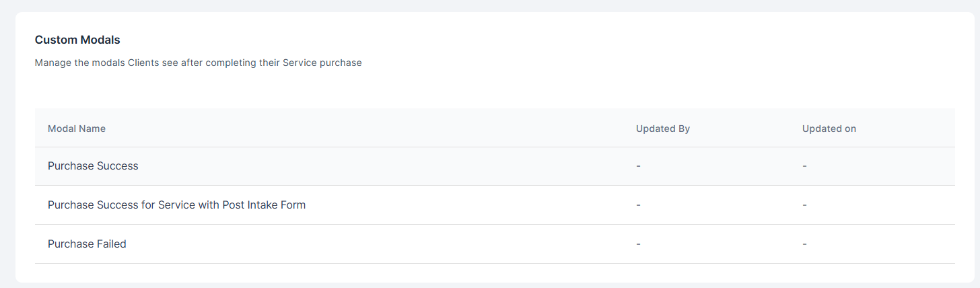Click Updated By dash for Purchase Success
980x288 pixels.
pos(638,166)
